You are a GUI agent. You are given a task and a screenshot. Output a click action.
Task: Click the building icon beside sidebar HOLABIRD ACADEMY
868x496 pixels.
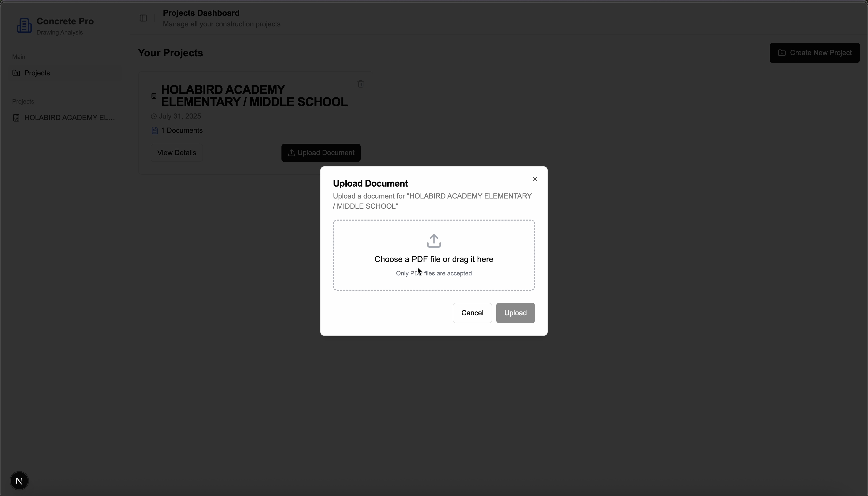coord(16,118)
